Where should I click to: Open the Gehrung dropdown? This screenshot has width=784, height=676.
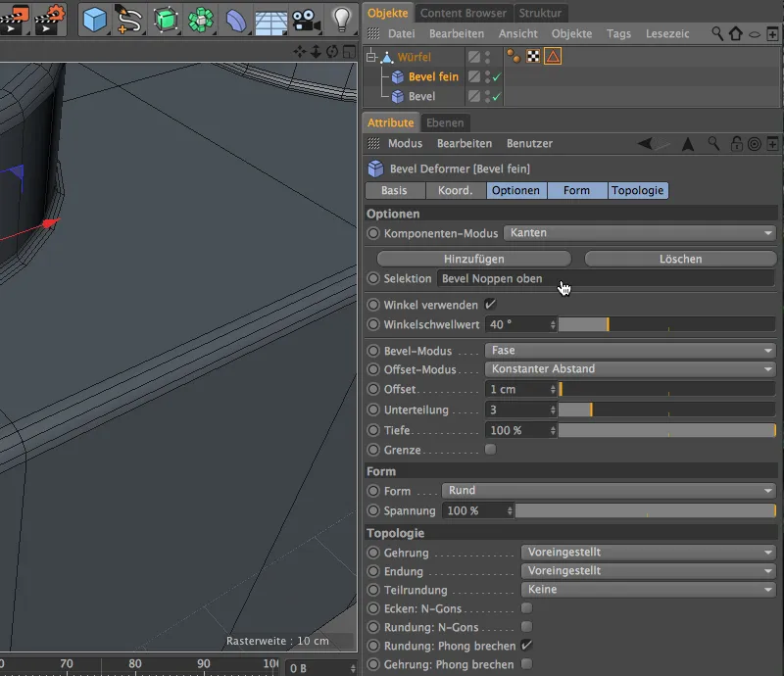(649, 552)
